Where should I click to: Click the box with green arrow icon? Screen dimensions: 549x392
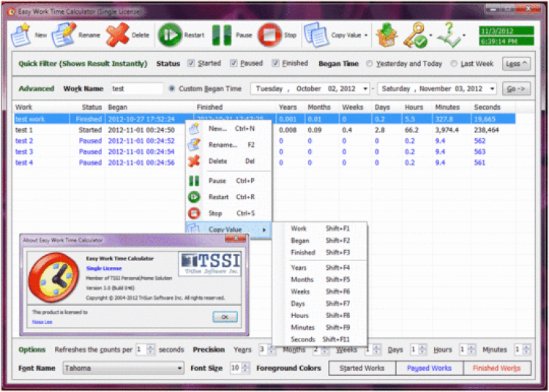[x=386, y=35]
